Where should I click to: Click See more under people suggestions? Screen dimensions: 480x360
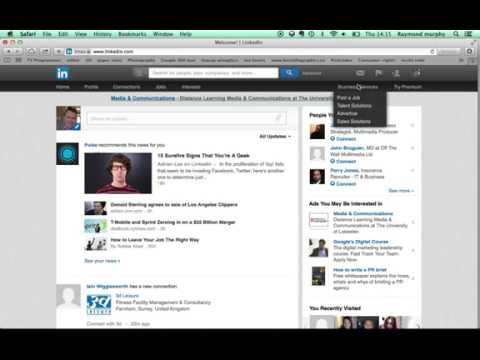point(401,191)
